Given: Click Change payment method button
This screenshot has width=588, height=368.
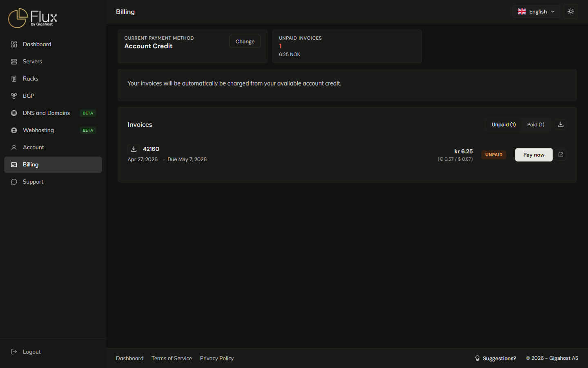Looking at the screenshot, I should (245, 41).
